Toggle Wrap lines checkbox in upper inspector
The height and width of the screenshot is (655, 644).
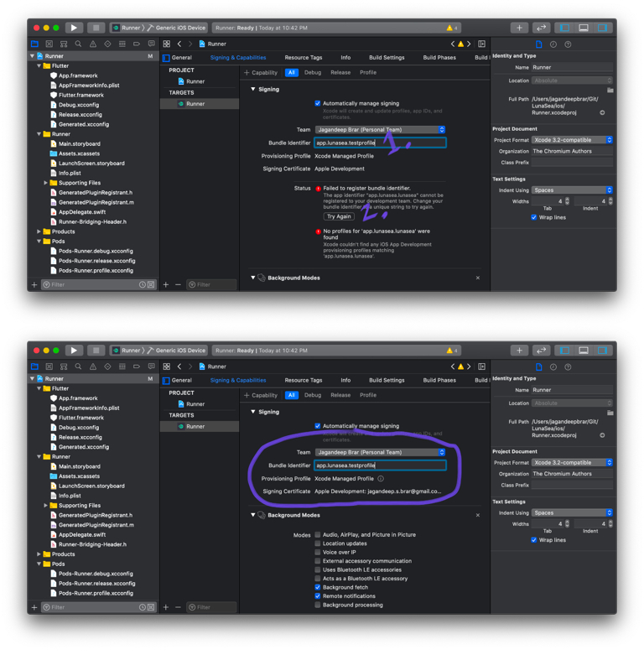click(534, 217)
